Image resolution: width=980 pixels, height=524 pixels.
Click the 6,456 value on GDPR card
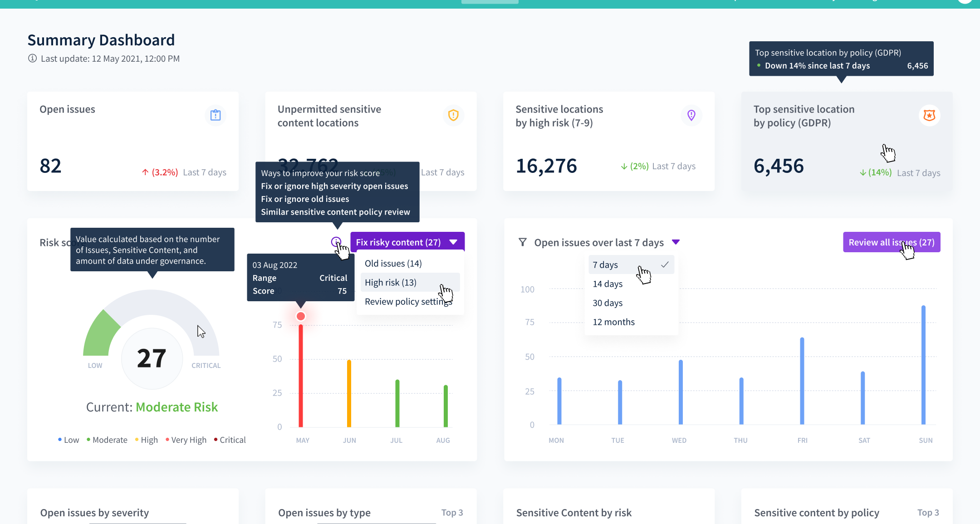(779, 166)
